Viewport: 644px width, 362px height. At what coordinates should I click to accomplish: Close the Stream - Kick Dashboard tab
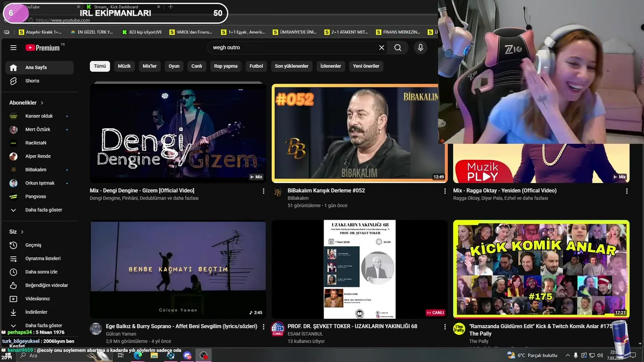pyautogui.click(x=158, y=7)
